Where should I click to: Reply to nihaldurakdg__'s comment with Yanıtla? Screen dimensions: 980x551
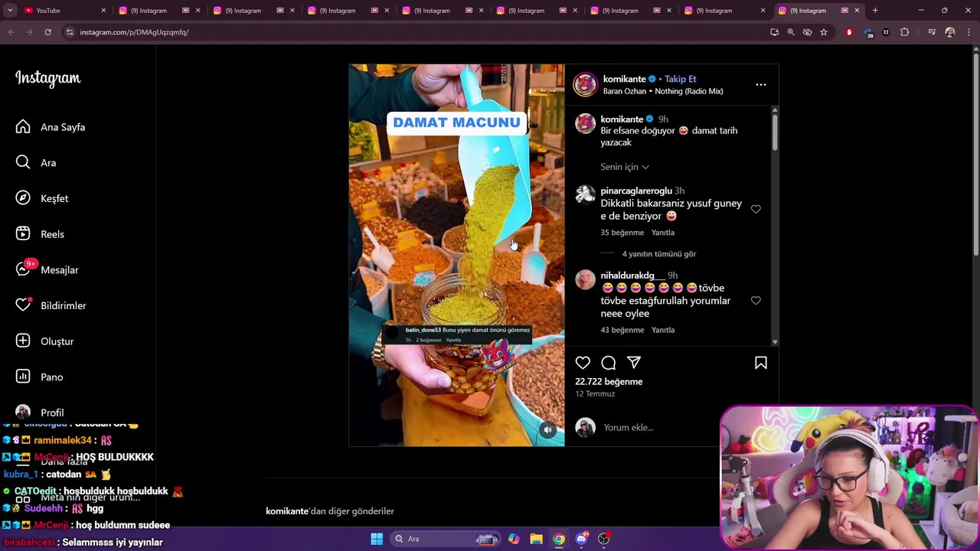tap(663, 330)
